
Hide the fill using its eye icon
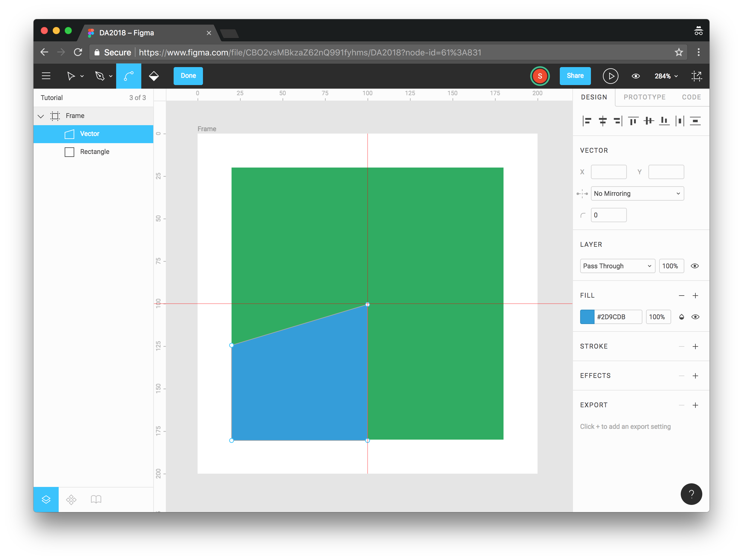point(695,317)
